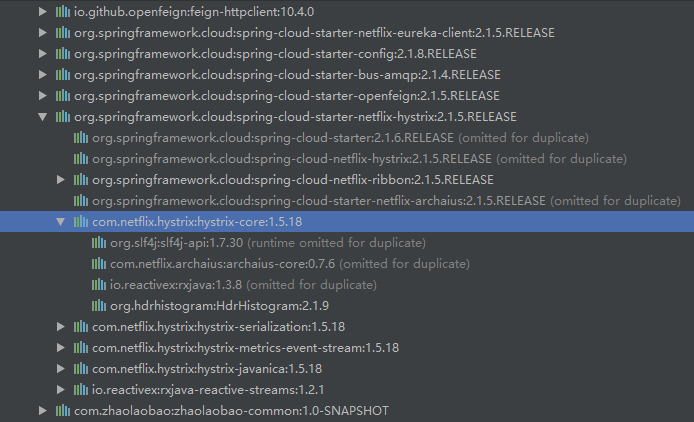Select spring-cloud-starter-openfeign:2.1.5.RELEASE entry
This screenshot has width=694, height=422.
click(286, 96)
